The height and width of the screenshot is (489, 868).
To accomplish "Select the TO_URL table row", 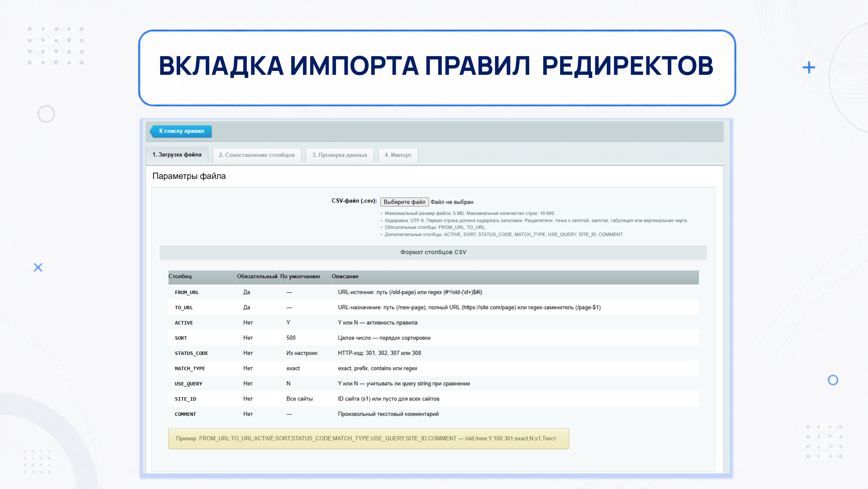I will (x=433, y=307).
